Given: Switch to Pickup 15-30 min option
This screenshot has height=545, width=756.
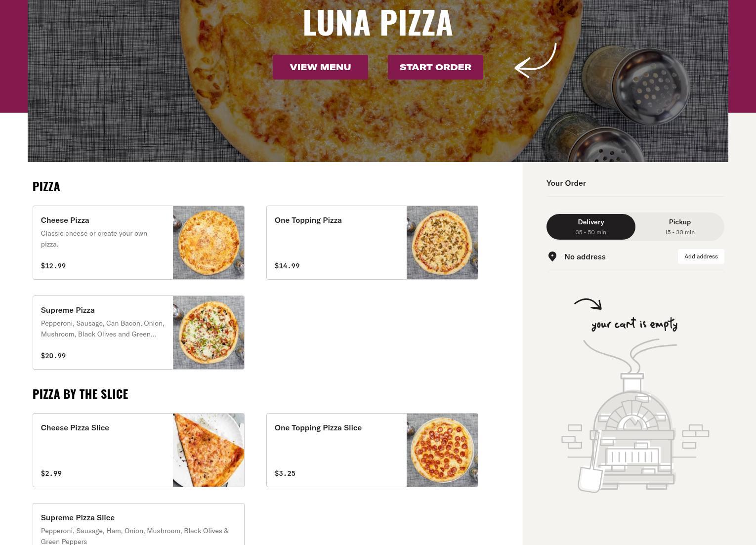Looking at the screenshot, I should pyautogui.click(x=680, y=227).
